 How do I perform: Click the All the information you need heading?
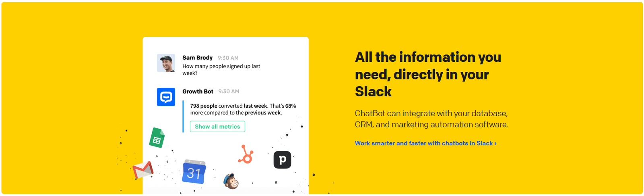[428, 74]
